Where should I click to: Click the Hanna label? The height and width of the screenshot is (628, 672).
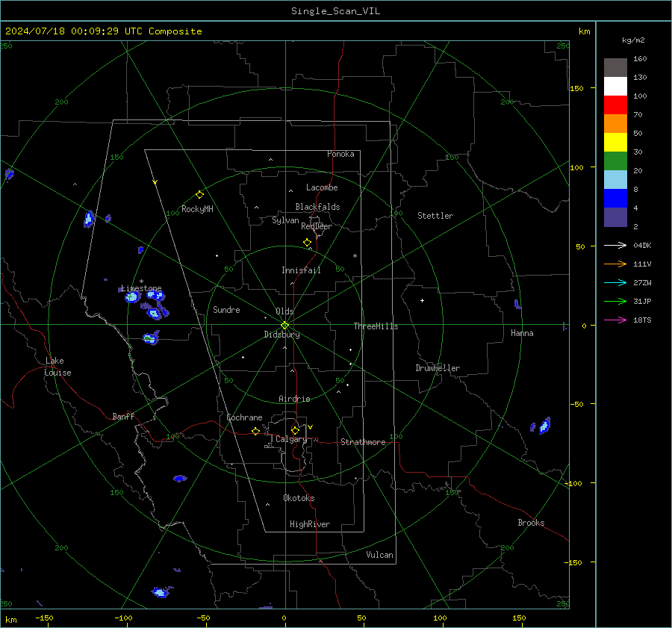522,333
